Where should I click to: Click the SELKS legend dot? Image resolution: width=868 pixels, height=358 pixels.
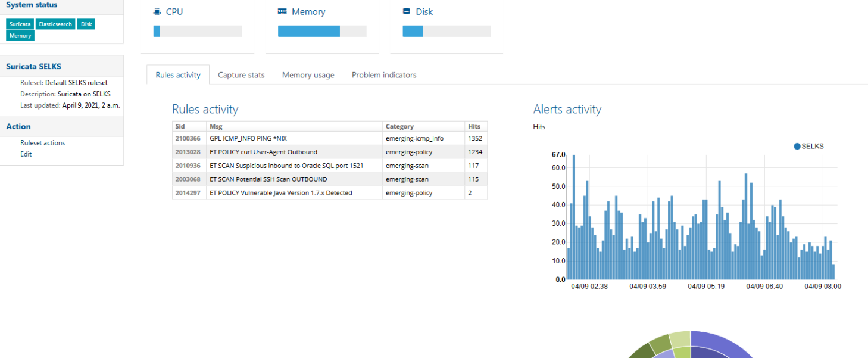[x=797, y=146]
